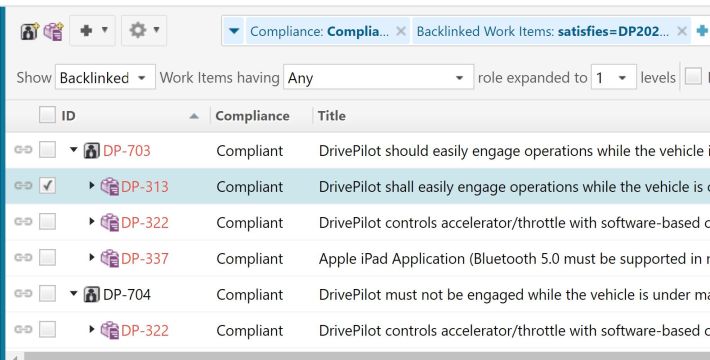The width and height of the screenshot is (710, 360).
Task: Click the link icon beside DP-337 row
Action: (23, 258)
